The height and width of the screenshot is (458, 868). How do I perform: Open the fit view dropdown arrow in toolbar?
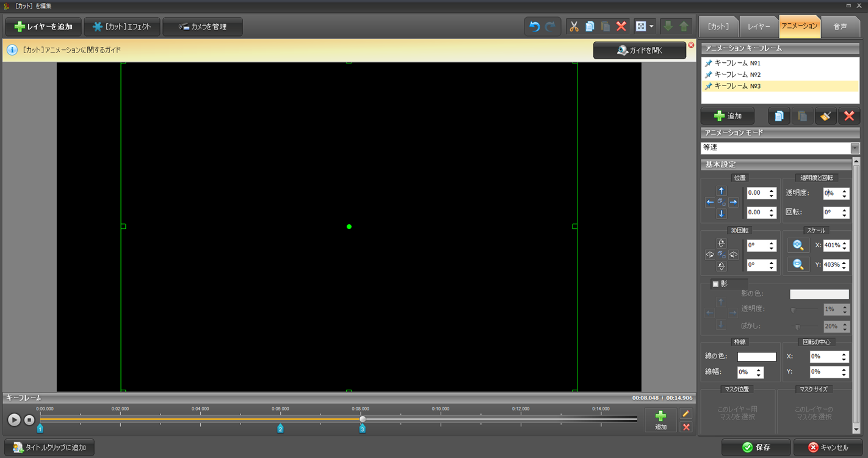(651, 27)
